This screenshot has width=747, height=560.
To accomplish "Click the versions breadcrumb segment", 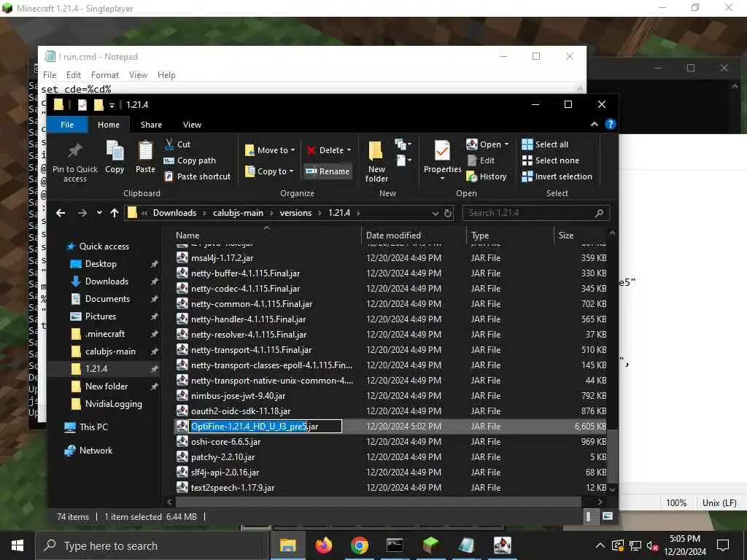I will pyautogui.click(x=295, y=213).
